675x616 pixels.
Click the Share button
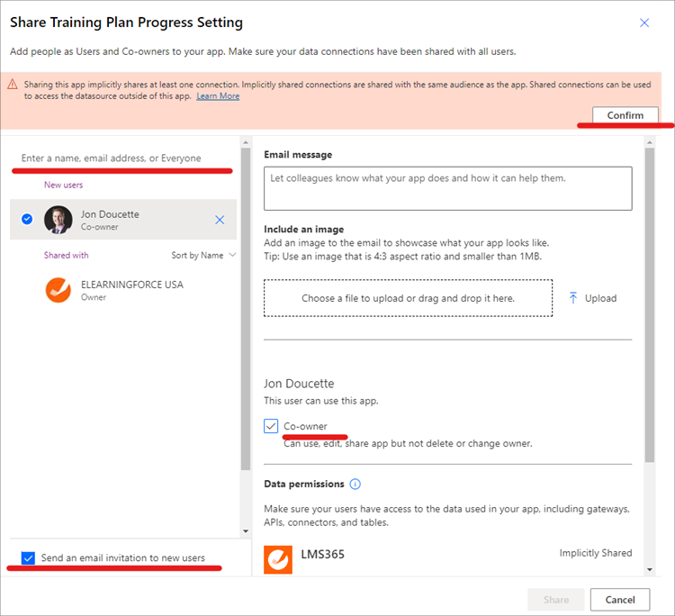555,600
